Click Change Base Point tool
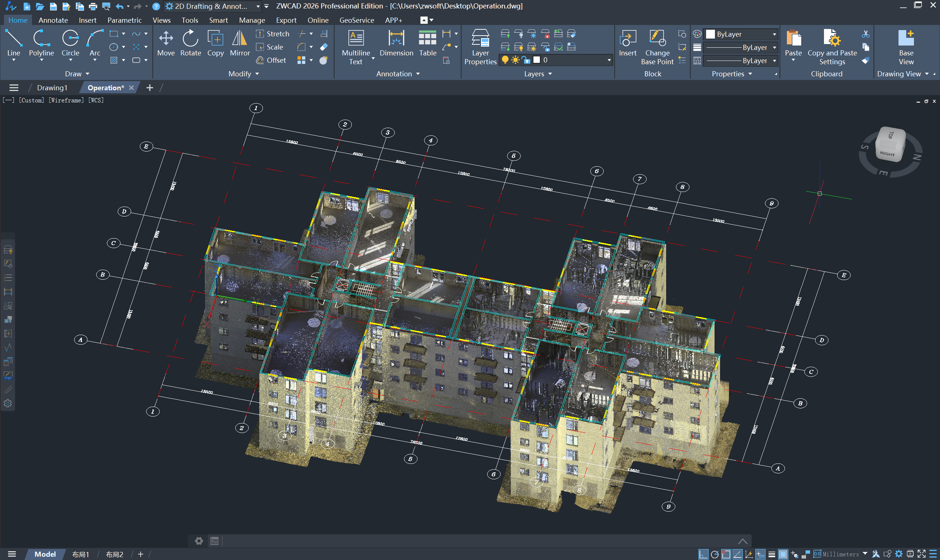Screen dimensions: 940x560 point(657,47)
